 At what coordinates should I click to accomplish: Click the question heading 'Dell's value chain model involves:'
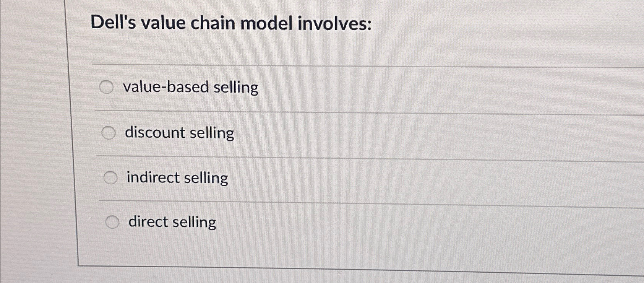click(x=231, y=24)
